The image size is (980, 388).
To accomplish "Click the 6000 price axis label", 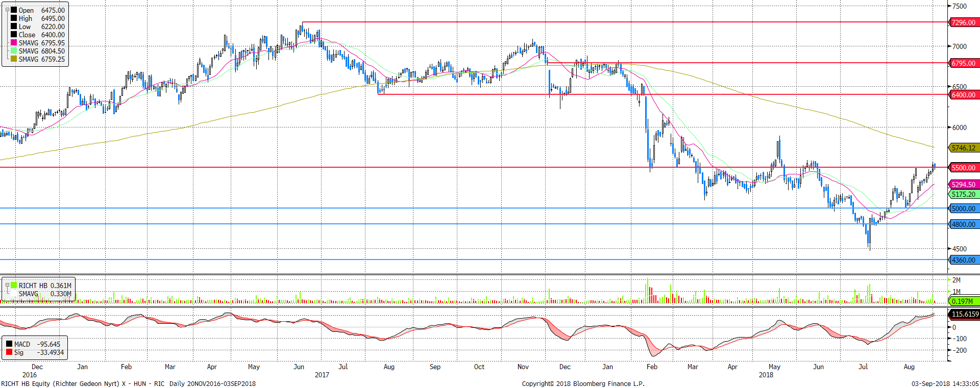I will click(960, 127).
